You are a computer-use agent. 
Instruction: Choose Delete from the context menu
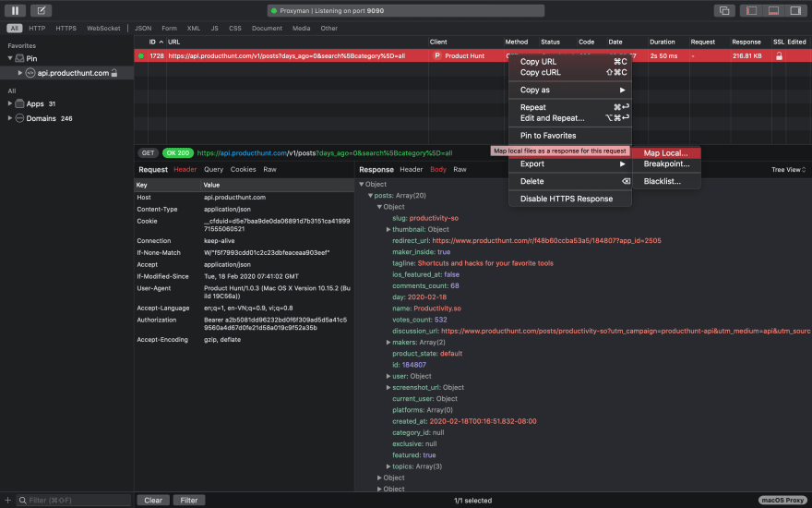(x=570, y=181)
